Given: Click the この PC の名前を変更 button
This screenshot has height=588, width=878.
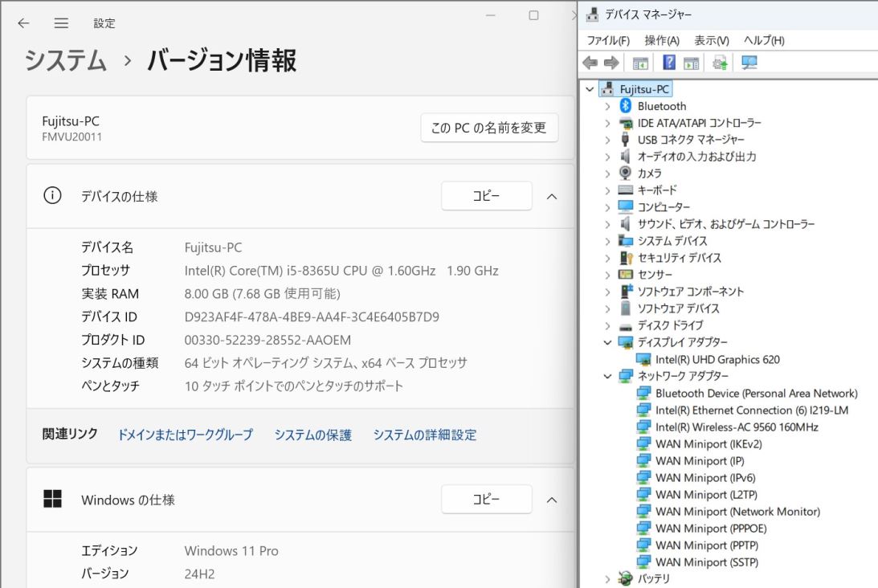Looking at the screenshot, I should (488, 128).
